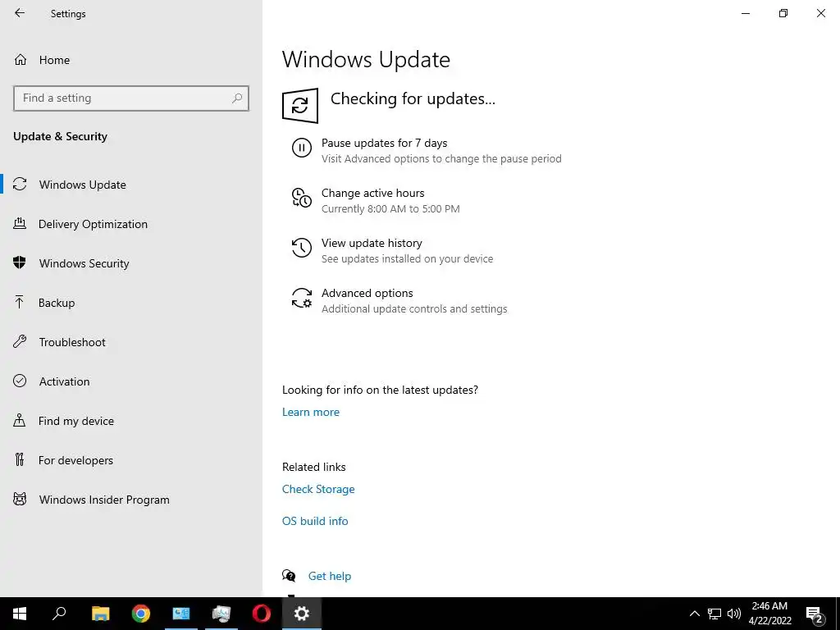Open taskbar search
Viewport: 840px width, 630px height.
pyautogui.click(x=59, y=614)
